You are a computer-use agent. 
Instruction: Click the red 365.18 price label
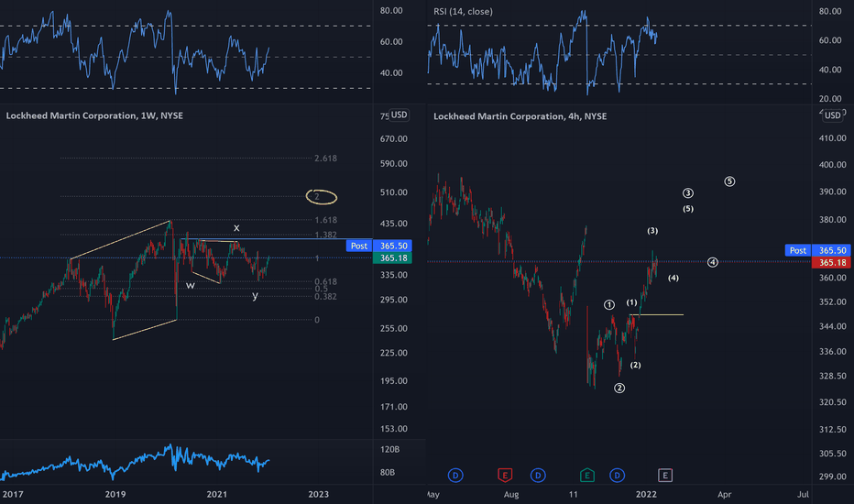point(832,263)
